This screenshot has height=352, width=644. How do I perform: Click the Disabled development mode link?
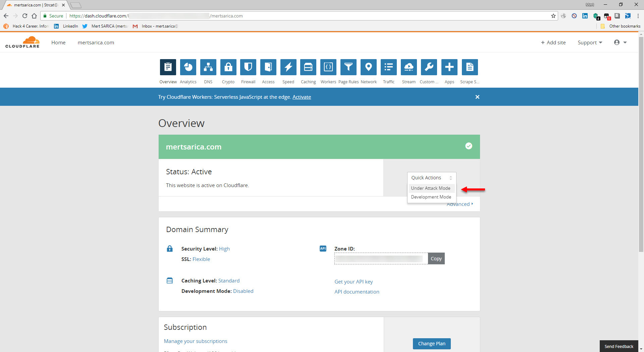(243, 291)
